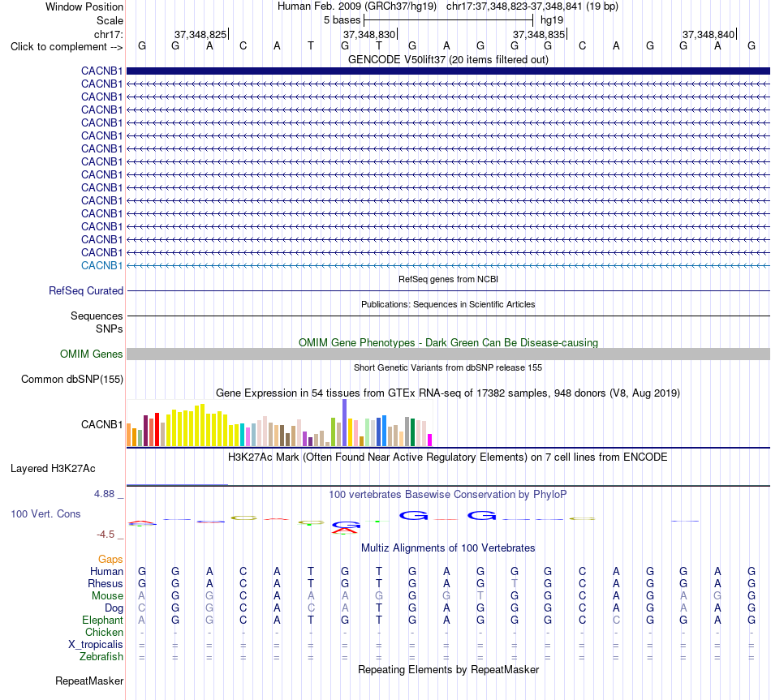Open Publications: Sequences in Scientific Articles title
This screenshot has width=771, height=700.
tap(448, 304)
